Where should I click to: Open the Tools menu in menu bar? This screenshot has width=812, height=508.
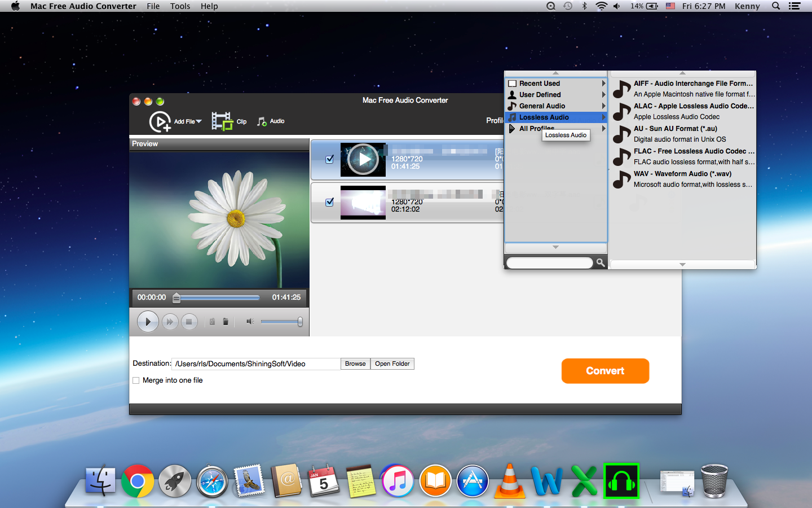pos(180,6)
